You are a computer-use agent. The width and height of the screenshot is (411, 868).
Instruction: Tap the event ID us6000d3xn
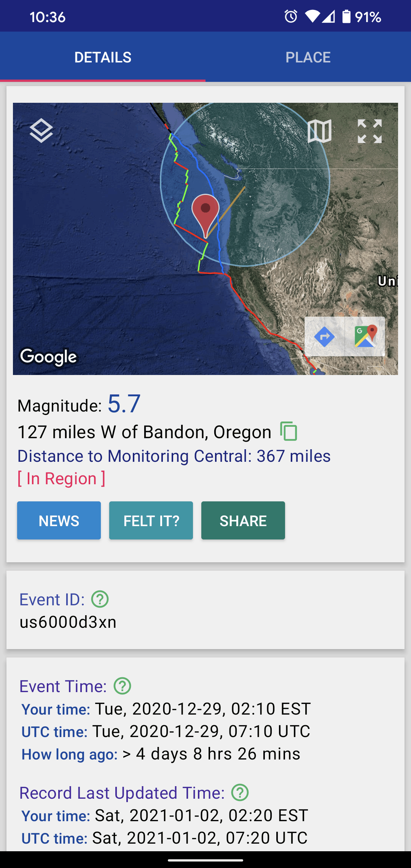point(68,622)
